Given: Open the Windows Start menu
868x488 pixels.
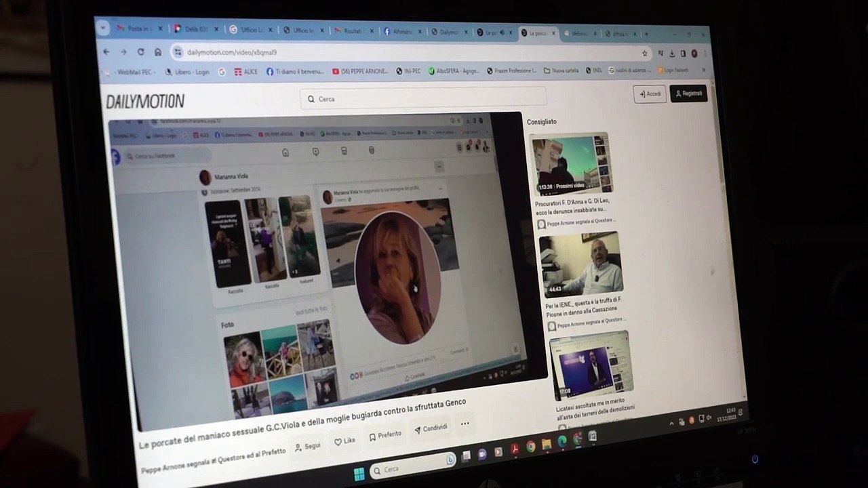Looking at the screenshot, I should 359,474.
